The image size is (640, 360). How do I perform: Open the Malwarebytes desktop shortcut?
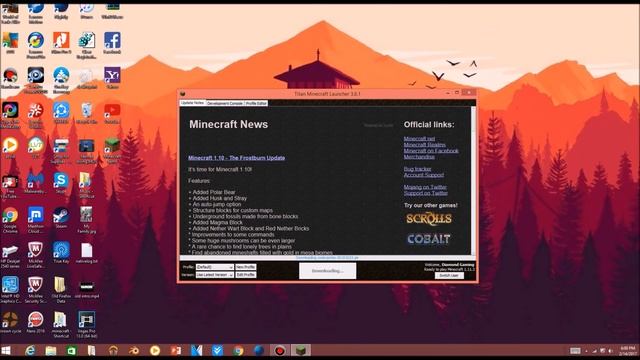[36, 182]
